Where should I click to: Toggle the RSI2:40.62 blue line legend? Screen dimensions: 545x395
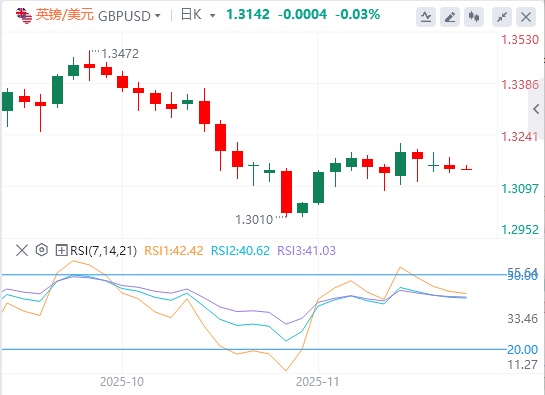(x=240, y=251)
